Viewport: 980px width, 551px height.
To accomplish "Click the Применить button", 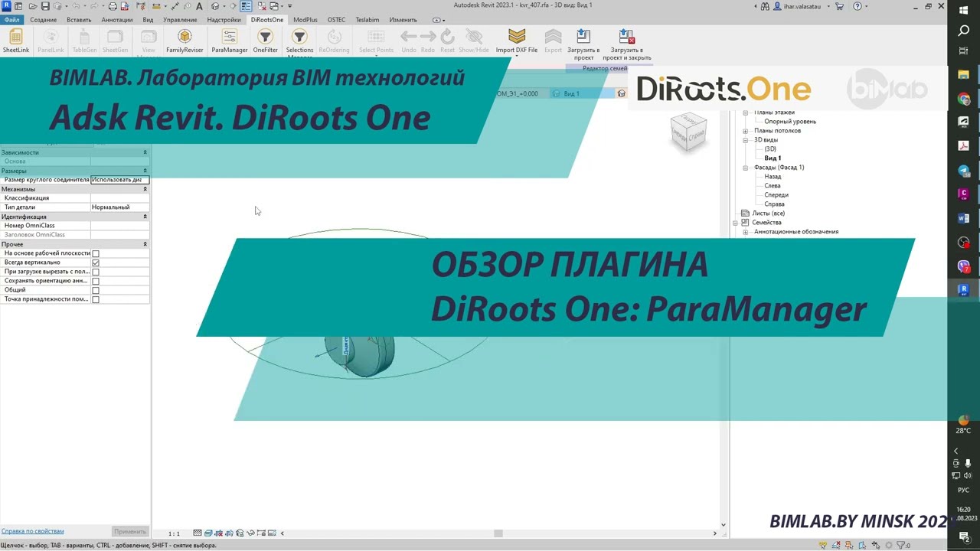I will pyautogui.click(x=129, y=531).
